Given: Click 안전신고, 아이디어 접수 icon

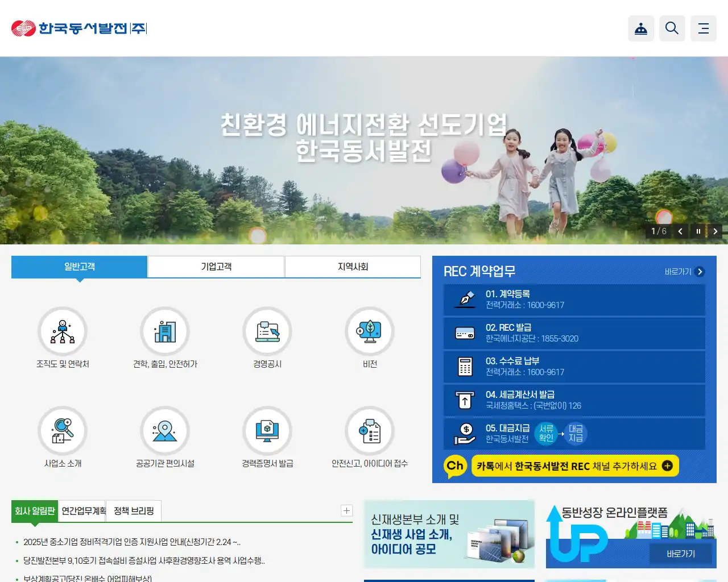Looking at the screenshot, I should (370, 431).
